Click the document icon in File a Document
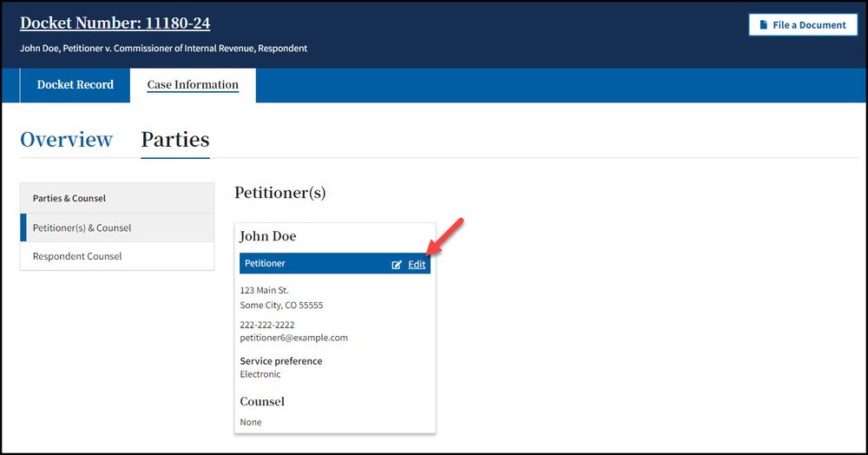Viewport: 868px width, 455px height. tap(762, 25)
